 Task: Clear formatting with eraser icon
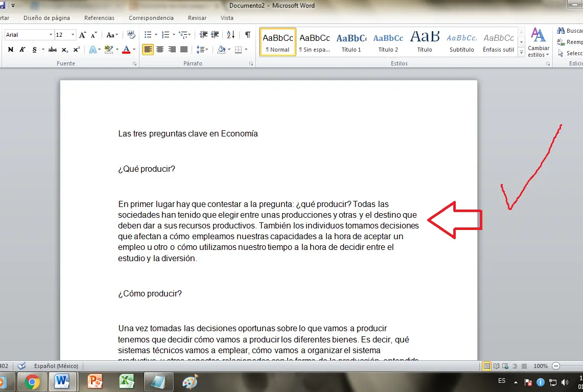[131, 35]
